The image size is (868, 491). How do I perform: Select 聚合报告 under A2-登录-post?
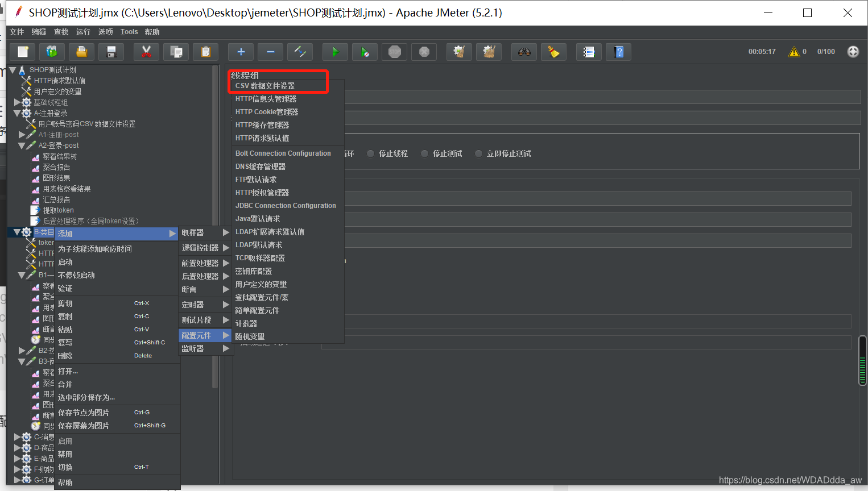coord(56,167)
